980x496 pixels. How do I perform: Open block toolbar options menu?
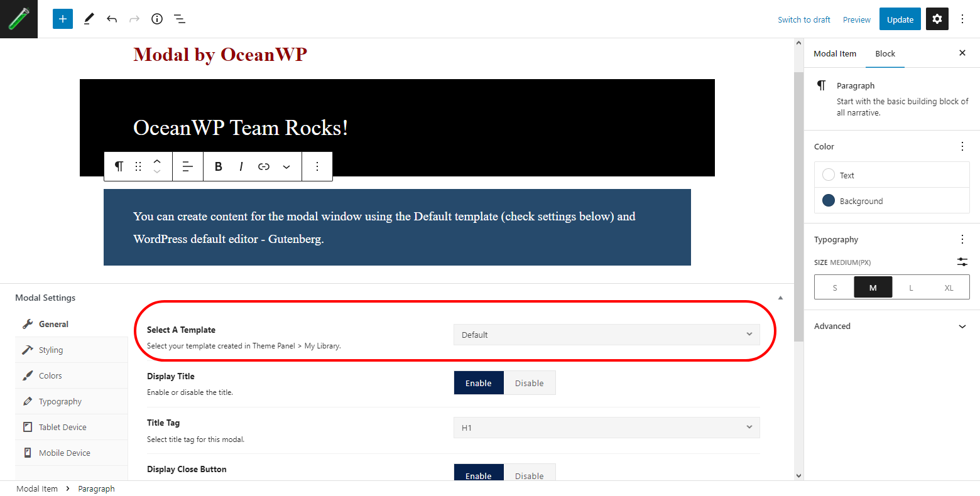point(317,166)
